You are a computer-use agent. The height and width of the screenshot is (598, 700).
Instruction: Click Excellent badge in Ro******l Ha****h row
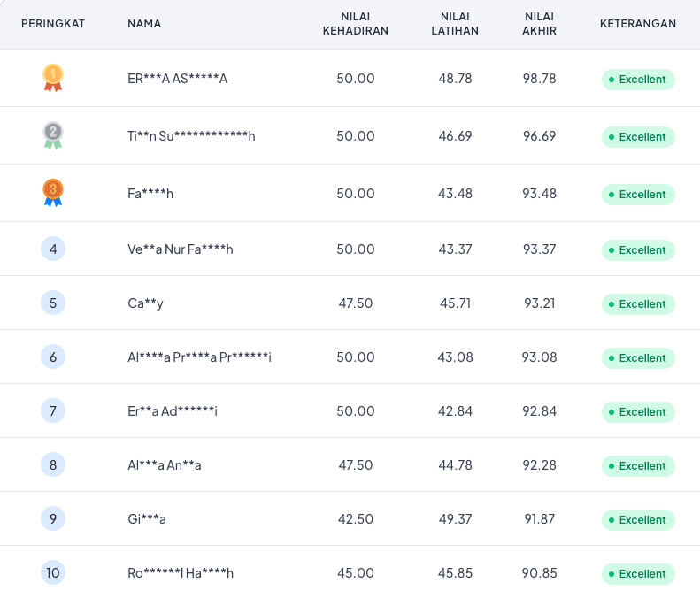(638, 574)
